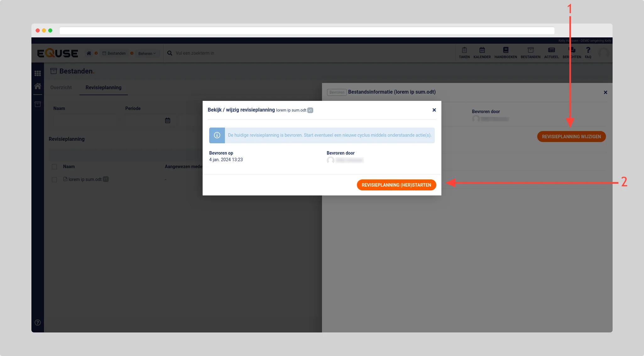Click the calendar icon in Periode field
644x356 pixels.
[167, 120]
